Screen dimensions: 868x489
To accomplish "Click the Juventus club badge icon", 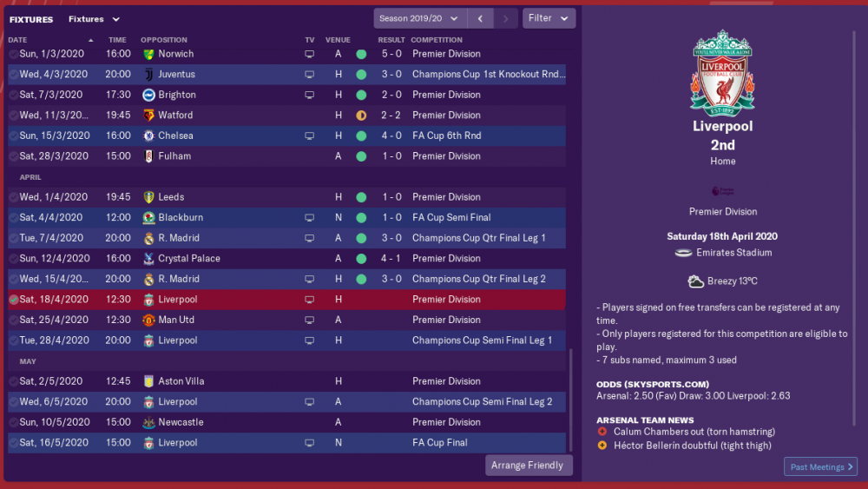I will coord(148,74).
